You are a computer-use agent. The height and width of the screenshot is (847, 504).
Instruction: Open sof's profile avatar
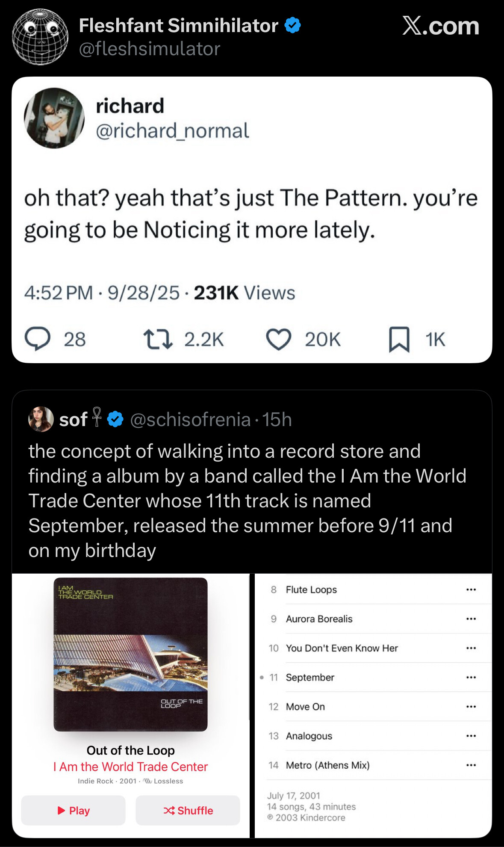coord(41,419)
